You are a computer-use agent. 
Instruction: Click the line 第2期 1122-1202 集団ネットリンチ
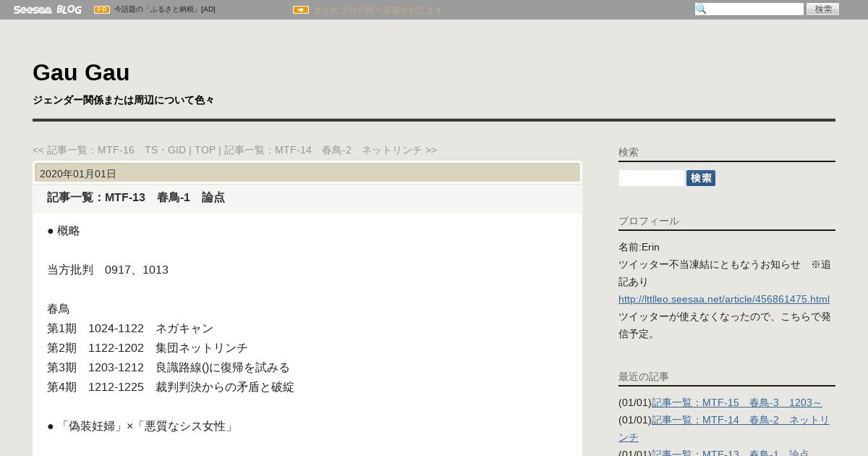[148, 348]
